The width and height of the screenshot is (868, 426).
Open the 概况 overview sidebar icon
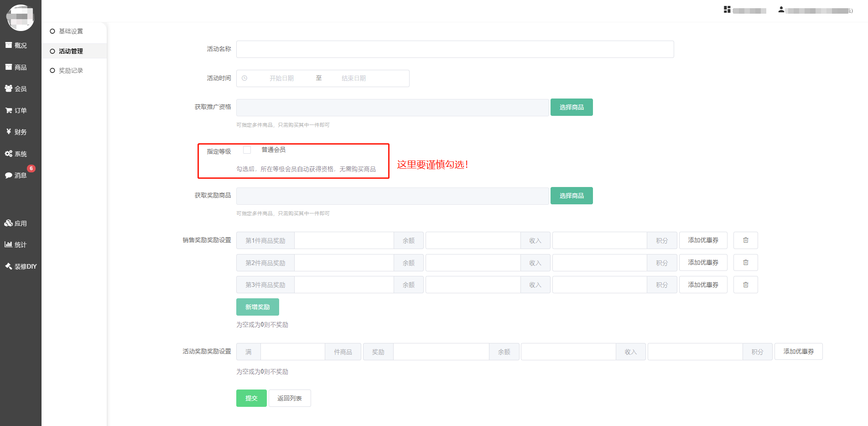tap(16, 46)
